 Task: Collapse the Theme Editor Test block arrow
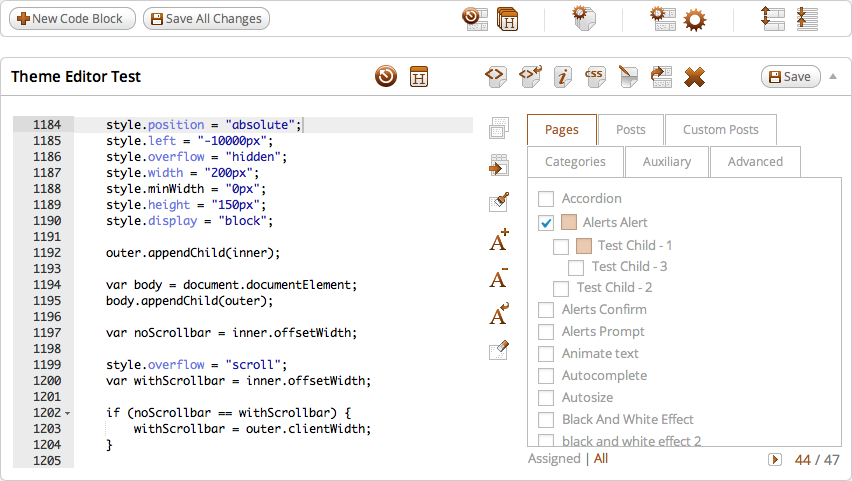[x=833, y=77]
